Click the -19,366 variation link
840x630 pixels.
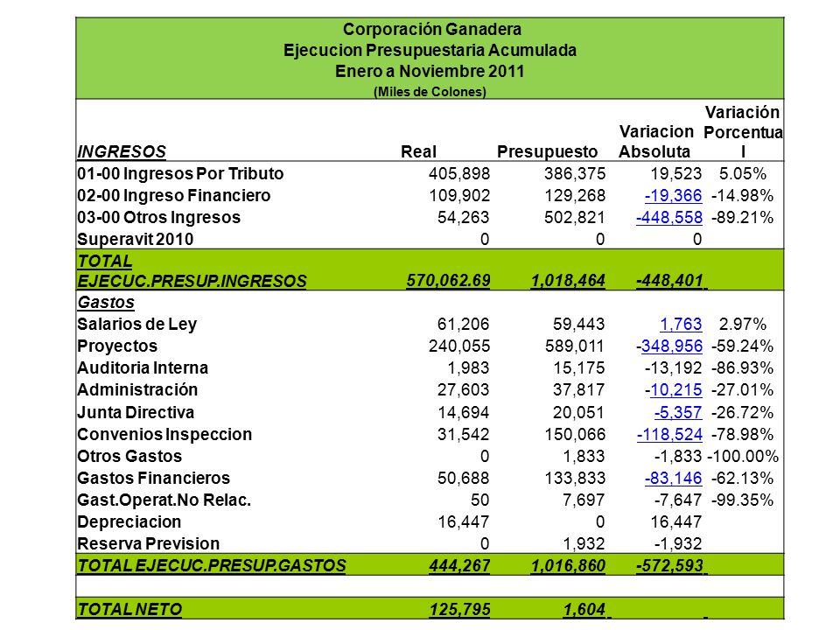click(673, 195)
